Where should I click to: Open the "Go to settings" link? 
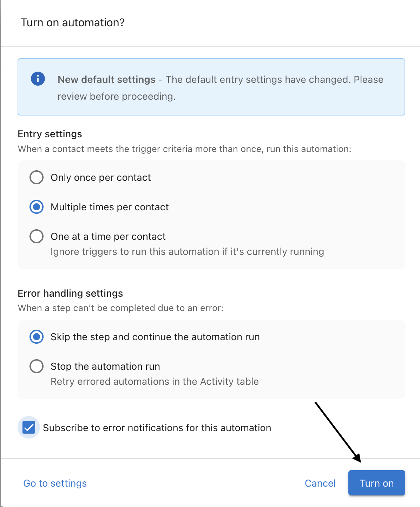click(x=55, y=483)
